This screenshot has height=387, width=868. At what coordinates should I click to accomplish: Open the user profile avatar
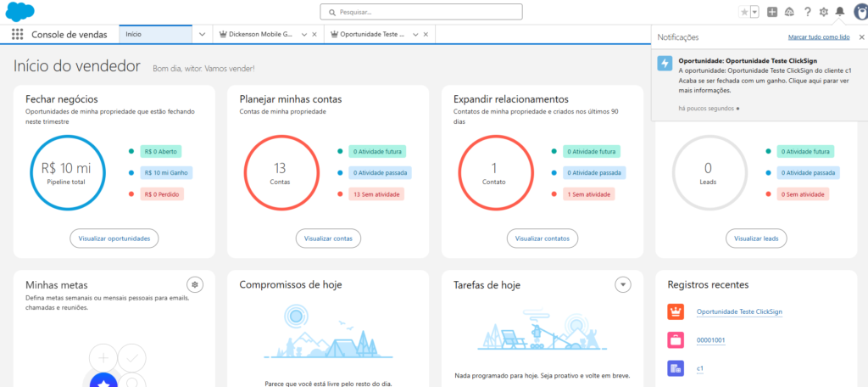pos(860,12)
